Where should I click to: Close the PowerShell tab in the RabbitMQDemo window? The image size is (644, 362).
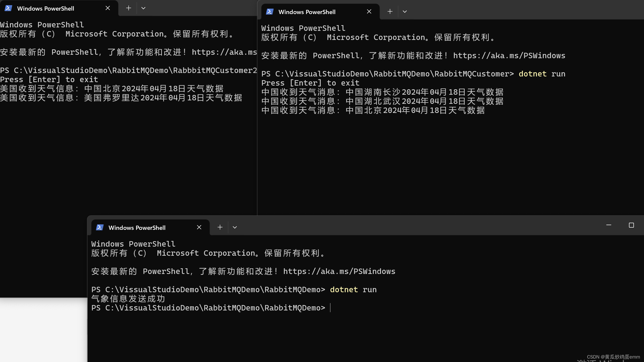199,227
